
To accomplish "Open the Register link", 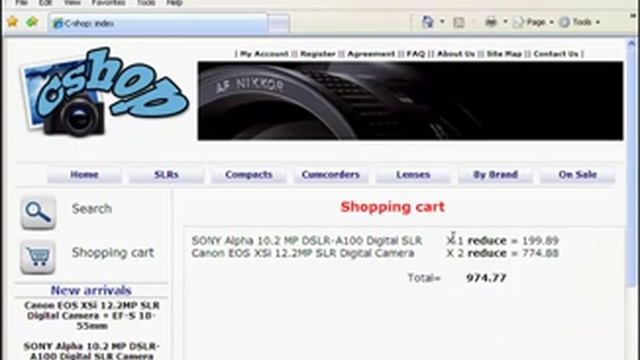I will [318, 54].
